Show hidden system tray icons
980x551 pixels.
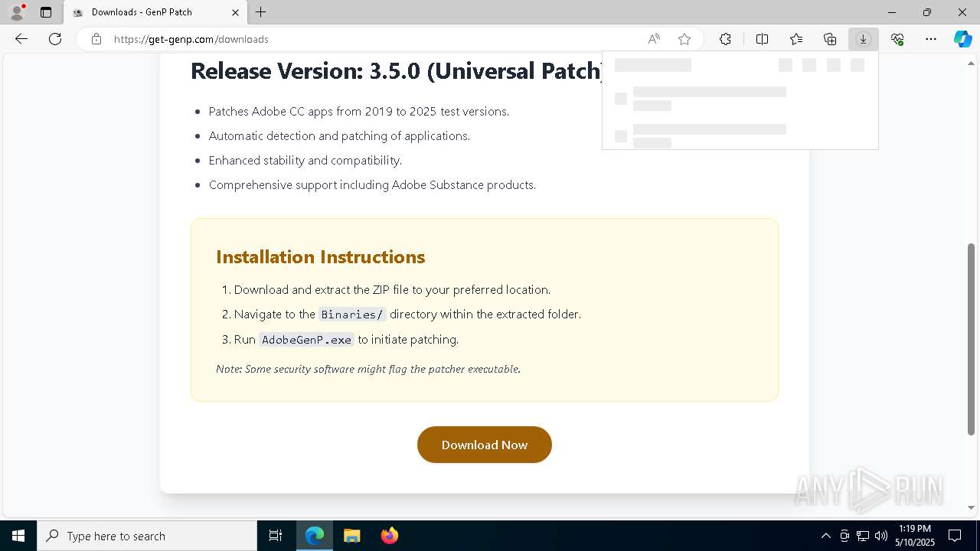tap(825, 536)
